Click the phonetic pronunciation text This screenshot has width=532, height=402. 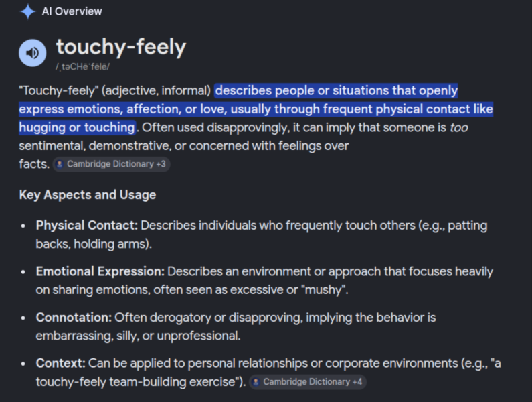click(x=82, y=66)
